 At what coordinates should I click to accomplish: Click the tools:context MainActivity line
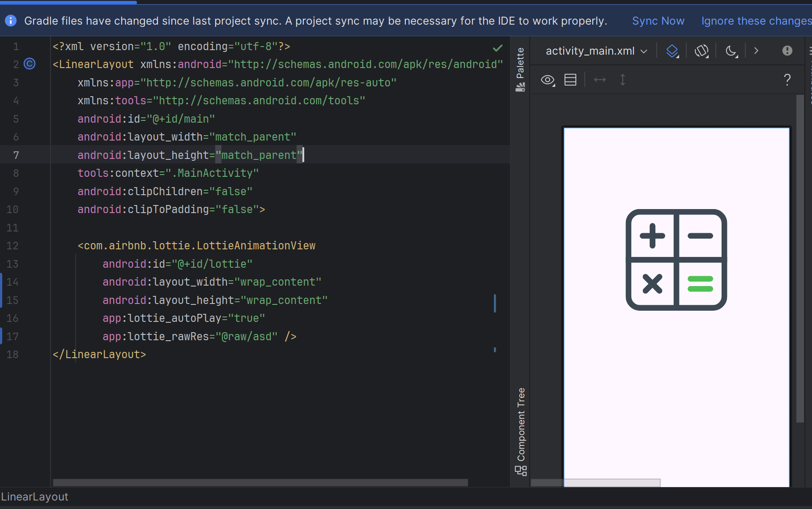(x=168, y=173)
